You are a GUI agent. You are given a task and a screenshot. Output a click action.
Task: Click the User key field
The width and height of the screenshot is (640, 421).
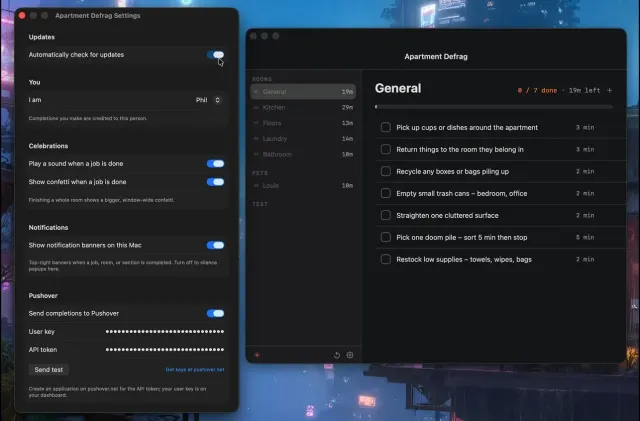click(164, 332)
